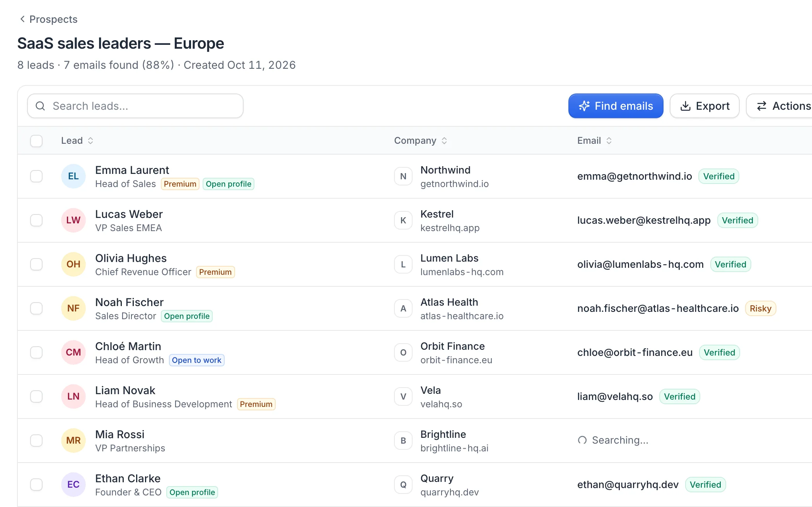Screen dimensions: 812x507
Task: Click the Risky badge for Noah Fischer
Action: coord(761,308)
